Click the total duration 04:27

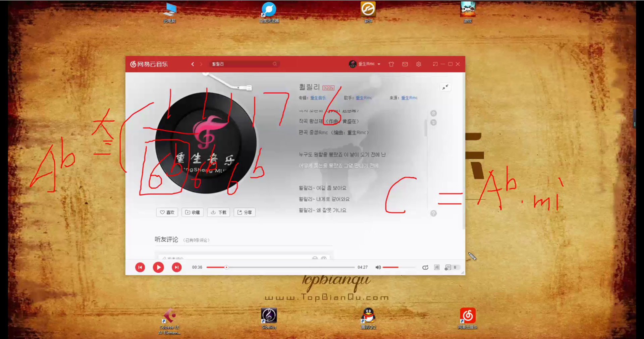coord(363,267)
